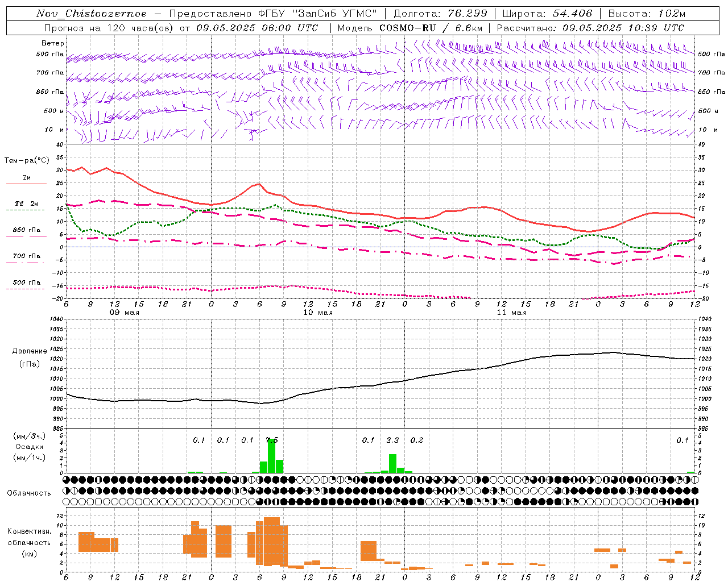Select the (км) unit under convective облачность
Viewport: 728px width, 582px height.
30,553
